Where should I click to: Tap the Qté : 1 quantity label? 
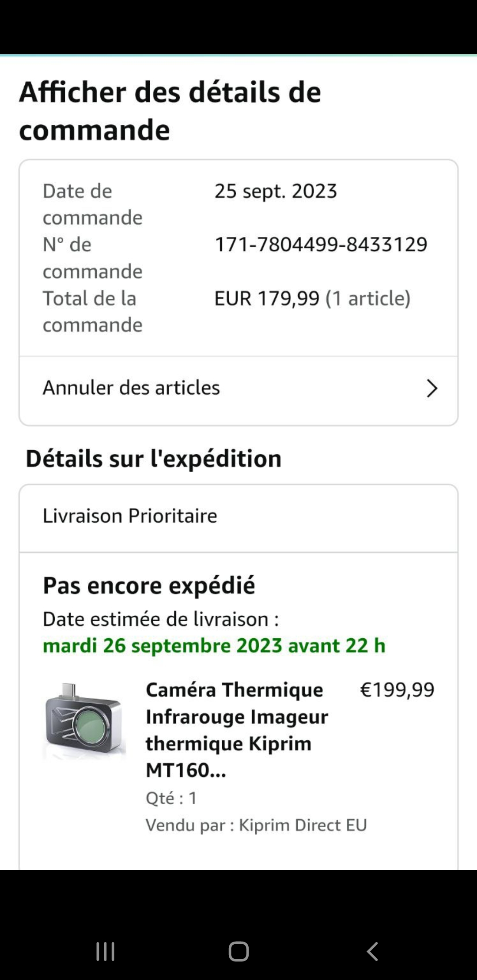pos(171,798)
